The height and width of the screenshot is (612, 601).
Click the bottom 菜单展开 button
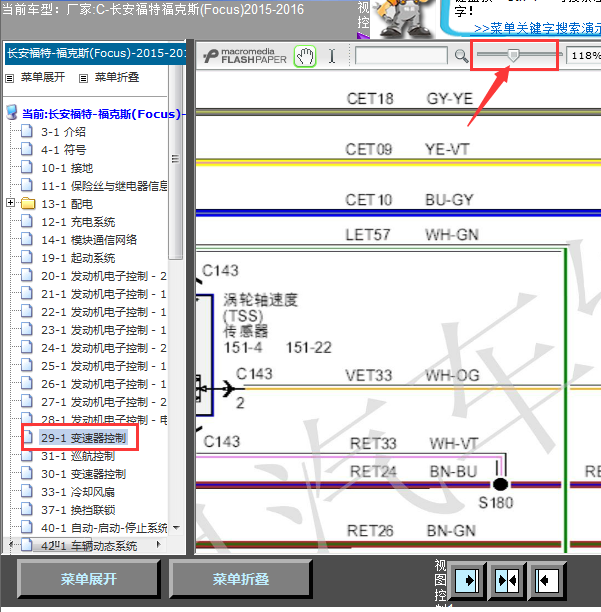point(89,579)
